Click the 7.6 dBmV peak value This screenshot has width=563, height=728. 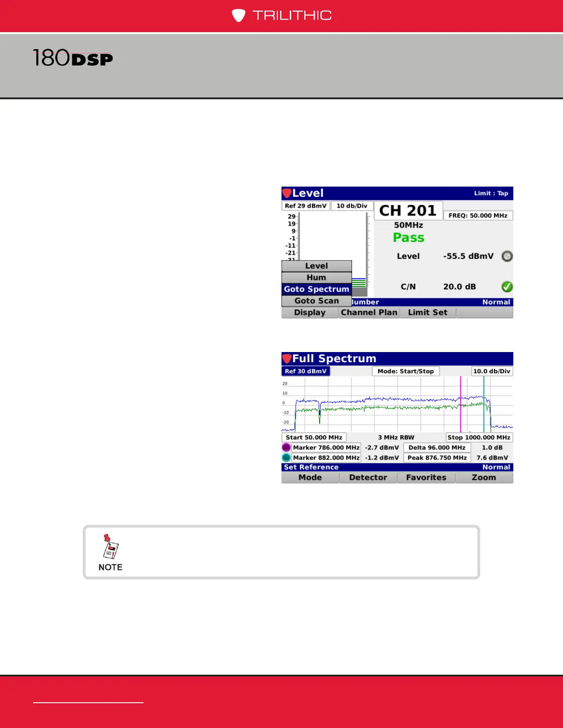click(492, 458)
